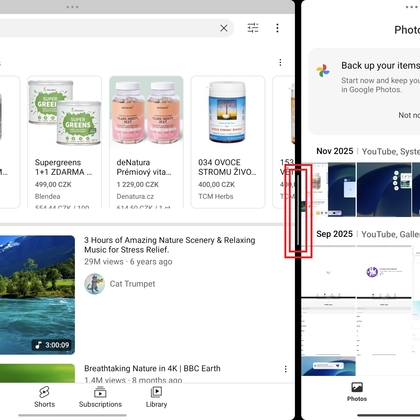The image size is (420, 420).
Task: Open the deNatura Prémiový vitamin product card
Action: tap(146, 142)
